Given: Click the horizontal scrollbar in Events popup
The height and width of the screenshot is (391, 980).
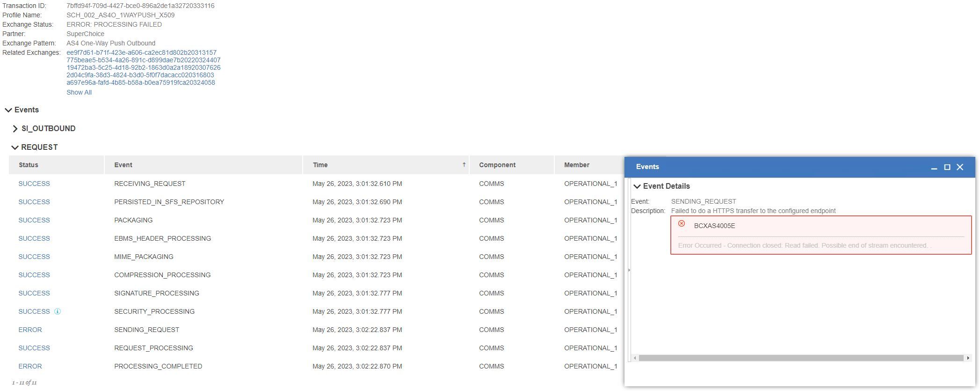Looking at the screenshot, I should coord(801,358).
